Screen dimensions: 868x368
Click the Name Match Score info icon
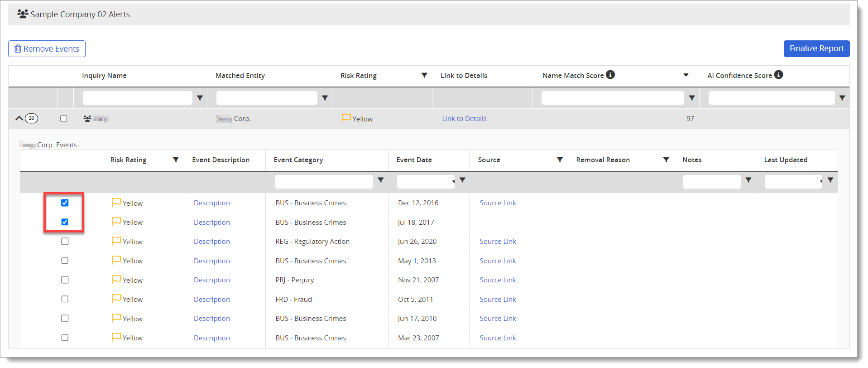pyautogui.click(x=610, y=75)
